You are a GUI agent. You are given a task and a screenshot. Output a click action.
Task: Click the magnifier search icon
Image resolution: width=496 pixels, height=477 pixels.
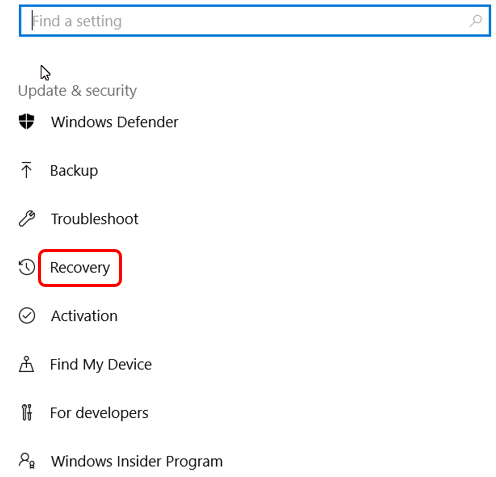click(x=476, y=21)
